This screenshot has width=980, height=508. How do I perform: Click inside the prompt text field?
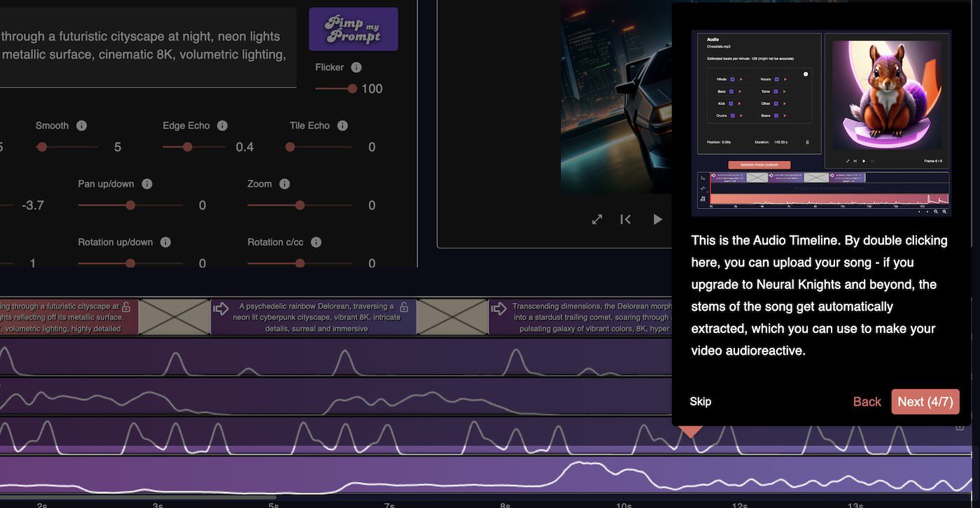point(140,46)
